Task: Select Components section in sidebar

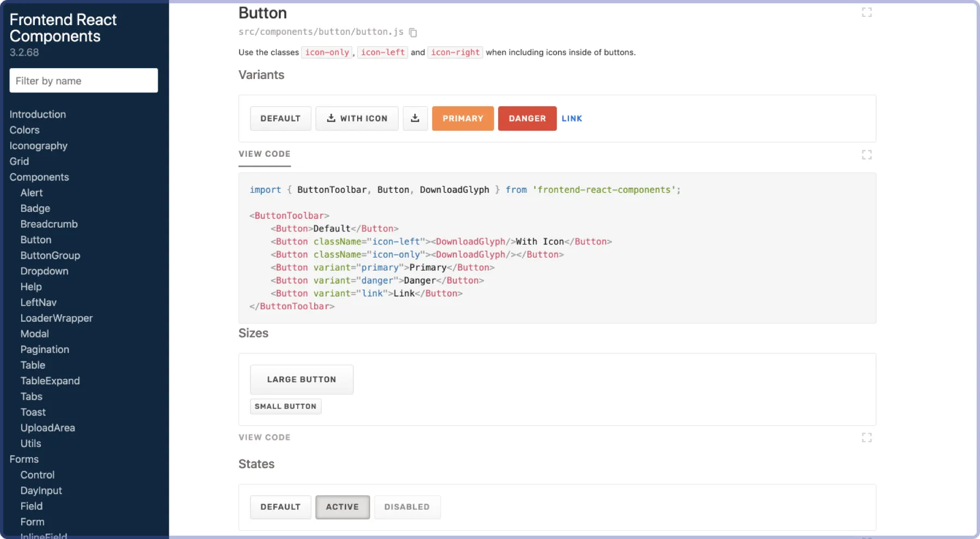Action: [39, 177]
